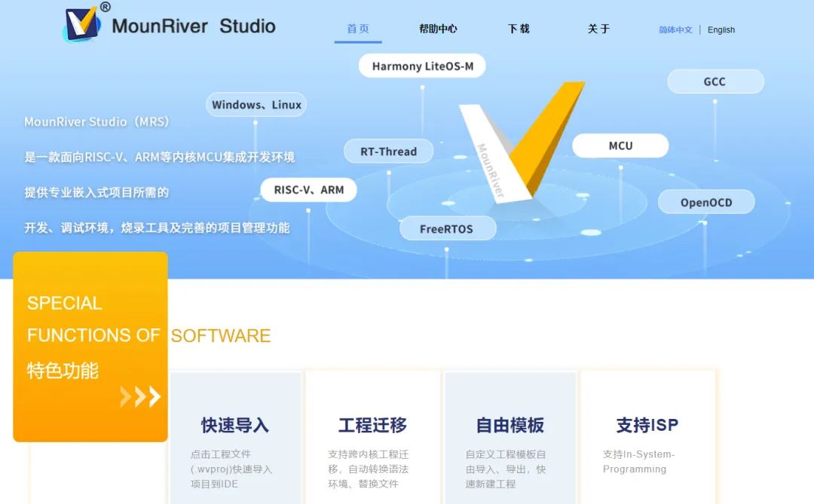814x504 pixels.
Task: Open the 关于 about menu item
Action: tap(598, 29)
